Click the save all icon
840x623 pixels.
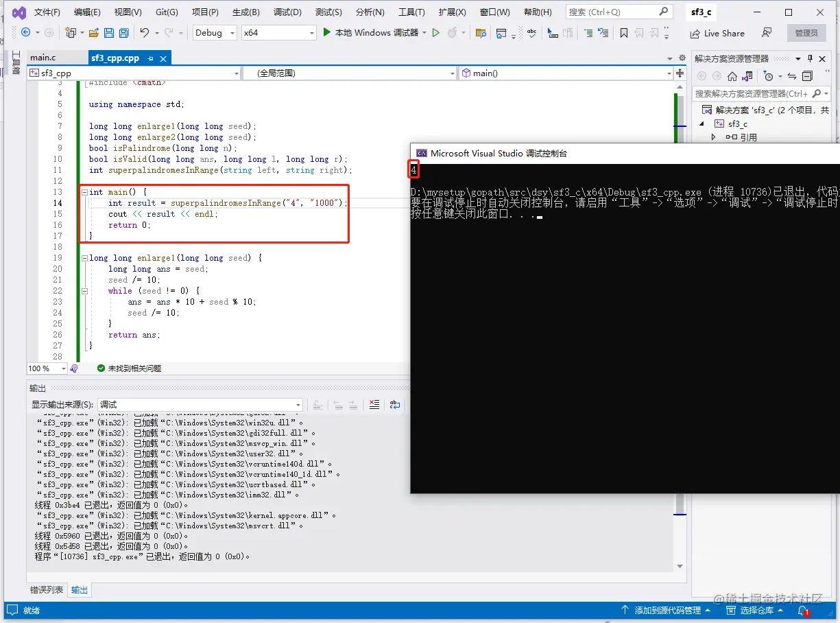[123, 32]
